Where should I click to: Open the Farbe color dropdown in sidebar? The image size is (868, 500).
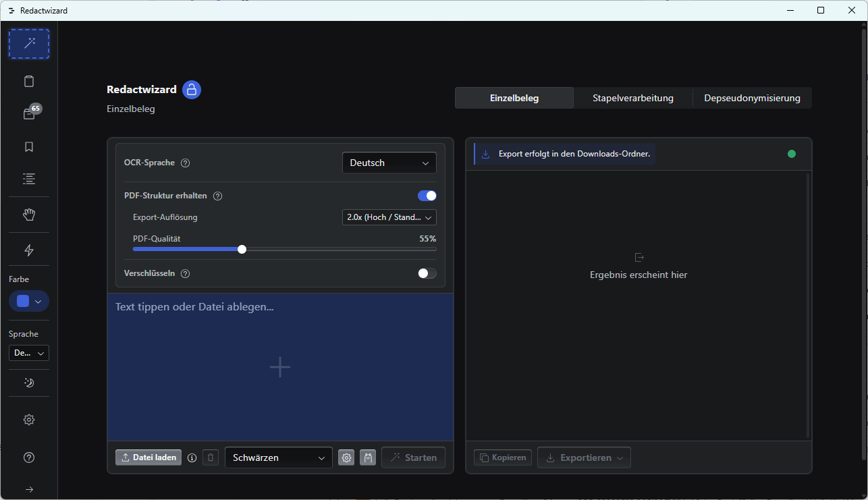(29, 301)
